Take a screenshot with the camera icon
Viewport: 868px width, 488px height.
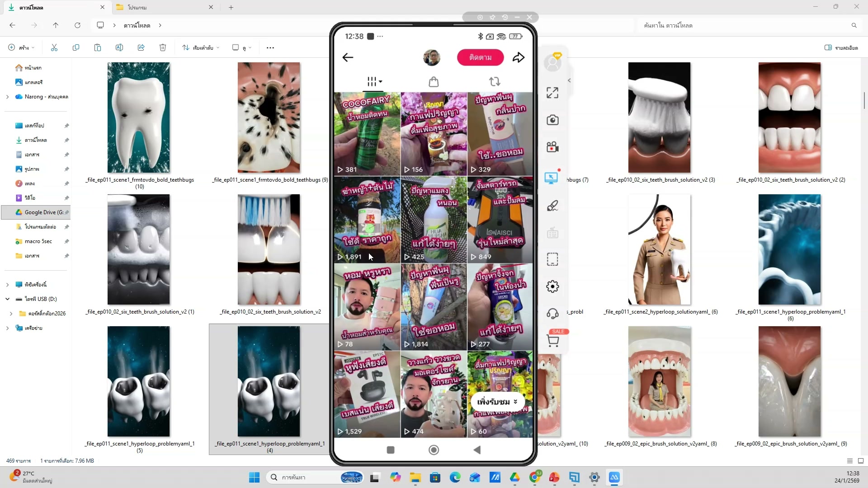click(552, 120)
